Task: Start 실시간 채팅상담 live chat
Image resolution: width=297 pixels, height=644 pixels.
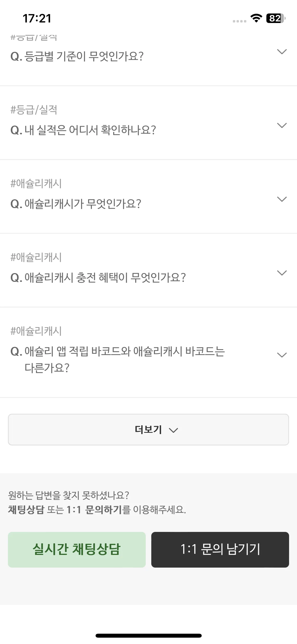Action: [77, 550]
